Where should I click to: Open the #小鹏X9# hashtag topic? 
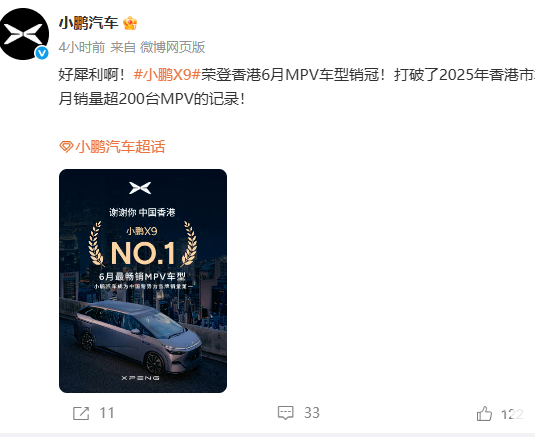167,74
